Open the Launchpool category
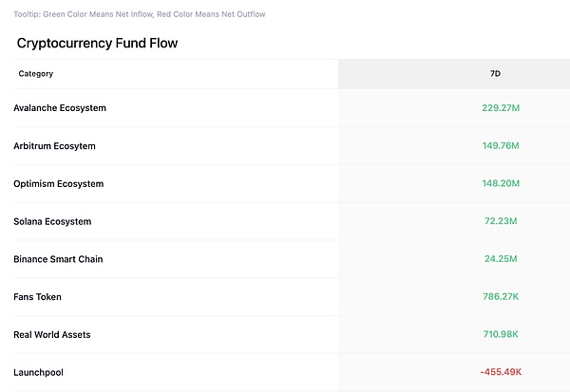The width and height of the screenshot is (570, 392). pyautogui.click(x=38, y=372)
